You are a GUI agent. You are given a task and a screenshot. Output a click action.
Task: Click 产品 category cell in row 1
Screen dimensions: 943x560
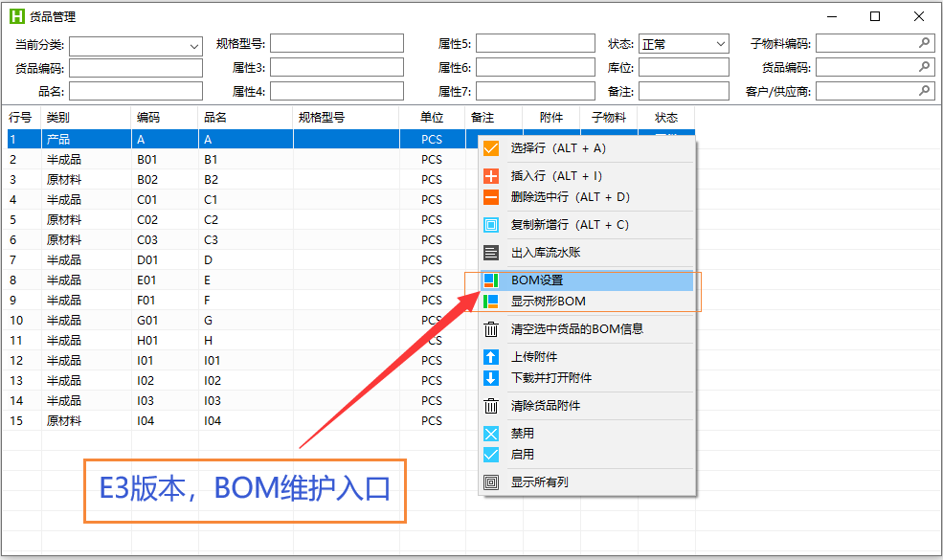(x=86, y=140)
